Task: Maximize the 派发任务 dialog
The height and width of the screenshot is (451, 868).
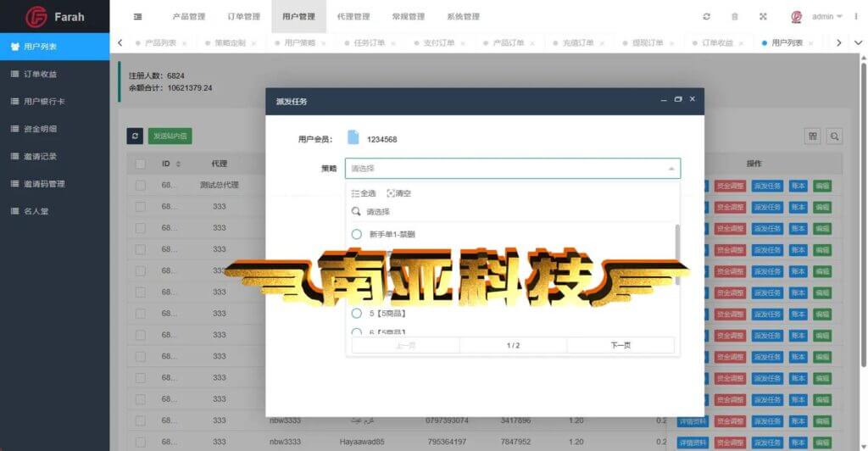Action: [678, 99]
